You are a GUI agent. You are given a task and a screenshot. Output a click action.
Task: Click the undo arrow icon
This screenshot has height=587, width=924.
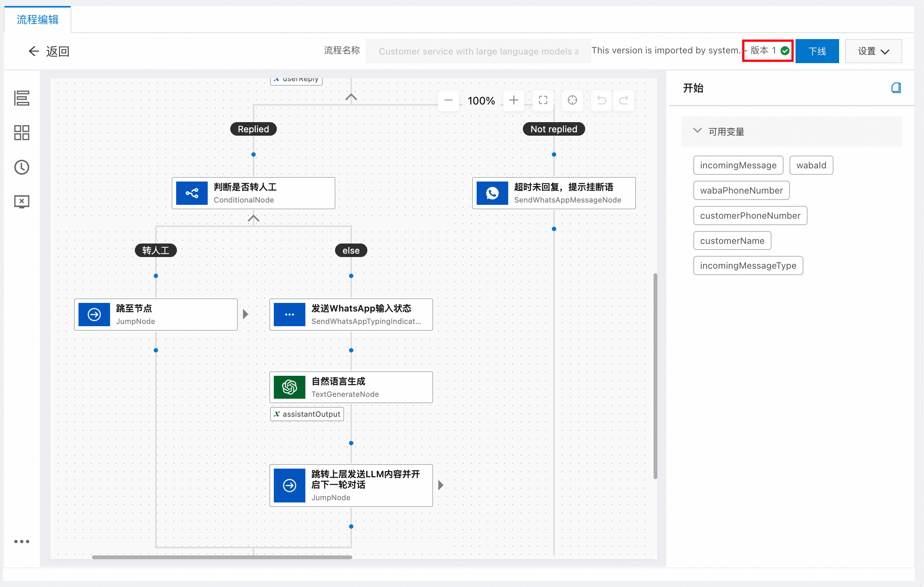(x=601, y=101)
